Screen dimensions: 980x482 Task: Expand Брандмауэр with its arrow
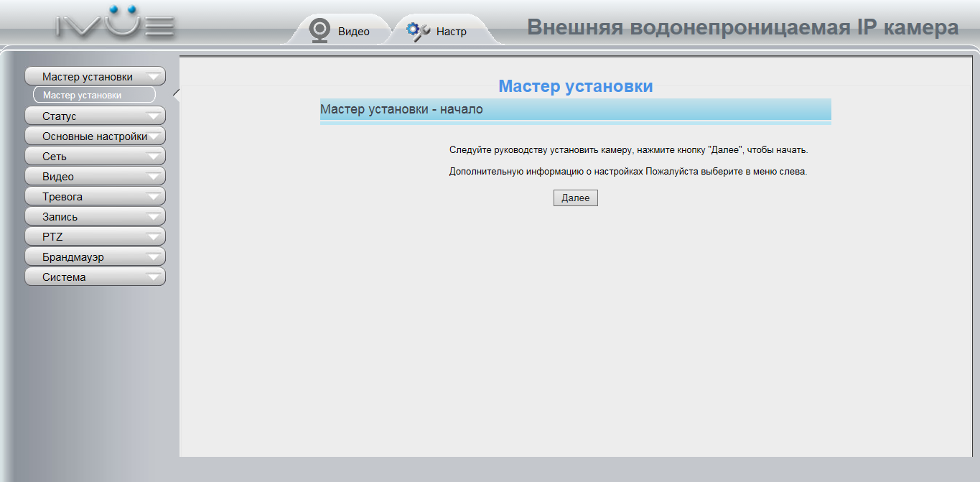tap(154, 257)
